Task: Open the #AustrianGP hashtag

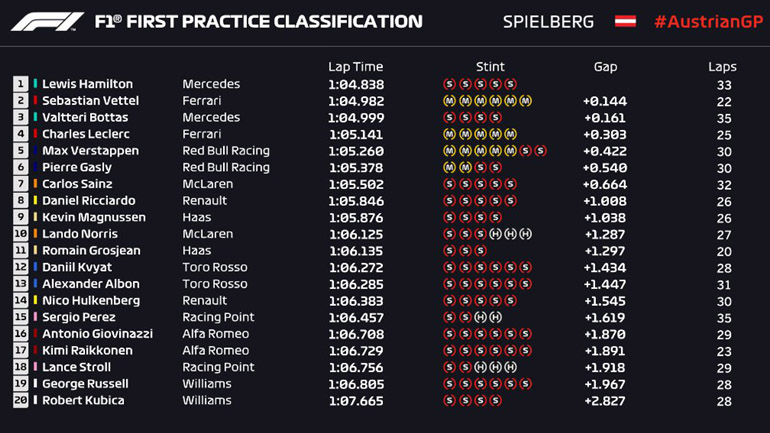Action: 702,21
